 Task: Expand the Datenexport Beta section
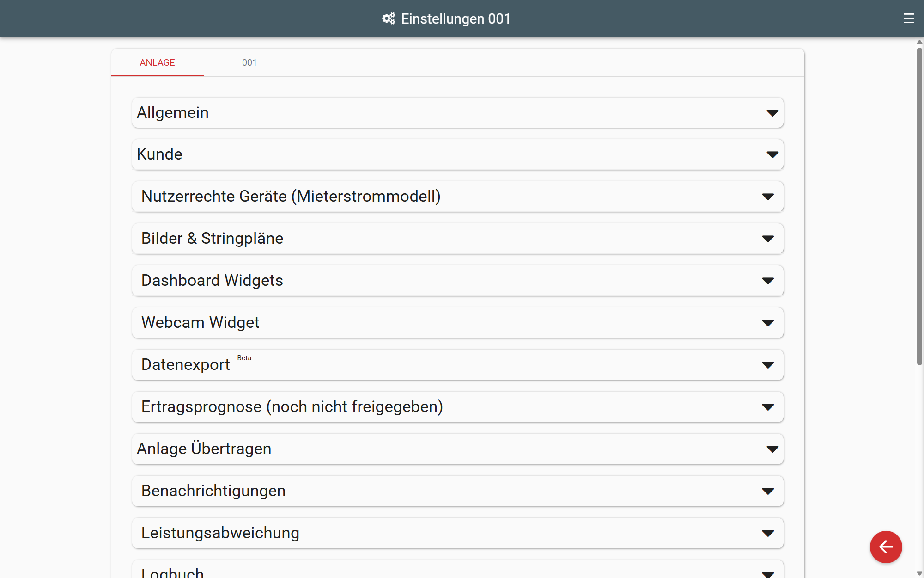[457, 365]
